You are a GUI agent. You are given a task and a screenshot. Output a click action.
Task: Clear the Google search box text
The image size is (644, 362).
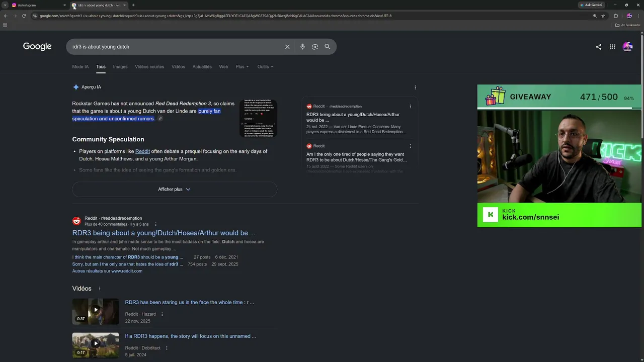287,47
